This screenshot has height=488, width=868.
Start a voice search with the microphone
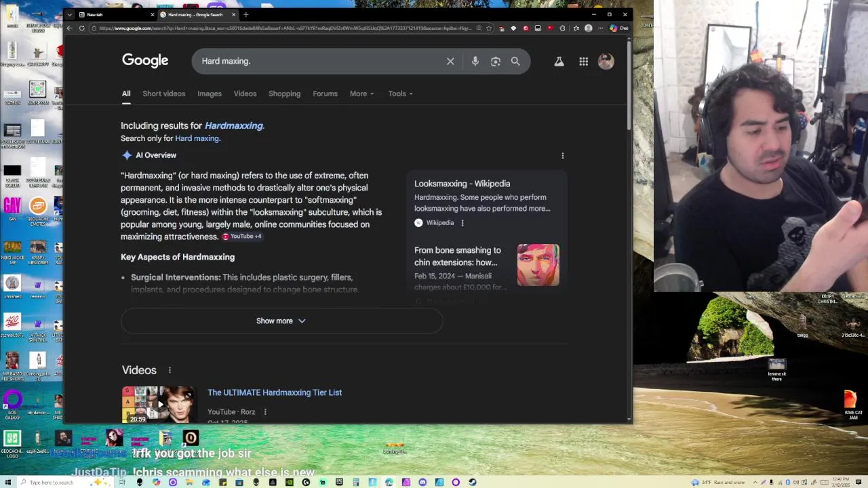(475, 61)
